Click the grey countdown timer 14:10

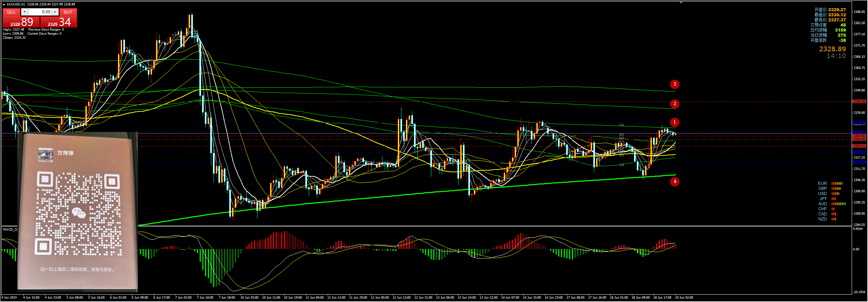point(836,56)
